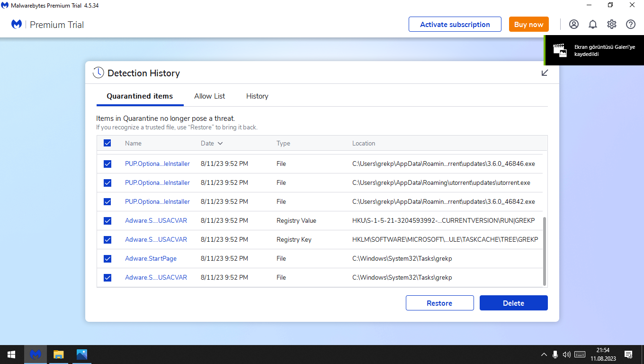The image size is (644, 364).
Task: Click the HKLM location ending in TREE\GREKP
Action: tap(445, 240)
